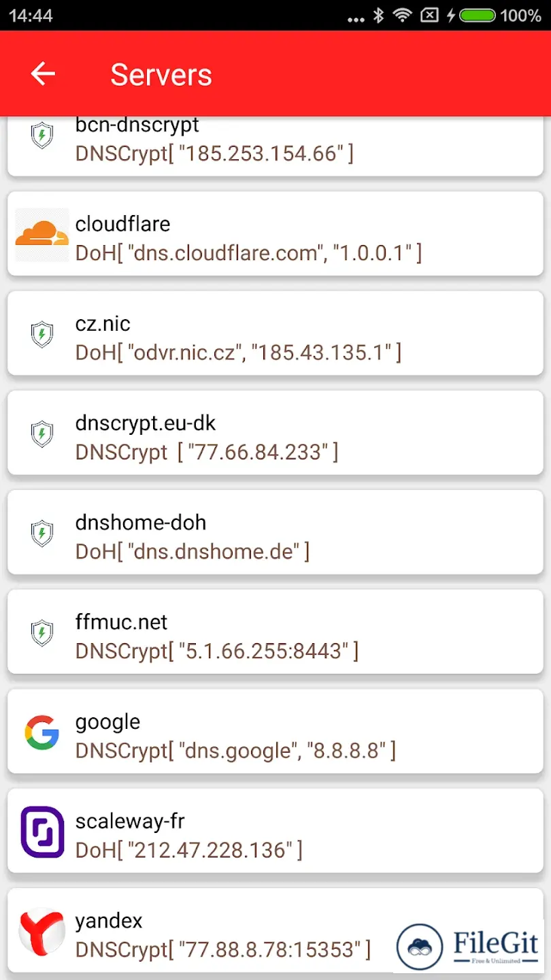Choose the cloudflare server name
The height and width of the screenshot is (980, 551).
tap(123, 223)
